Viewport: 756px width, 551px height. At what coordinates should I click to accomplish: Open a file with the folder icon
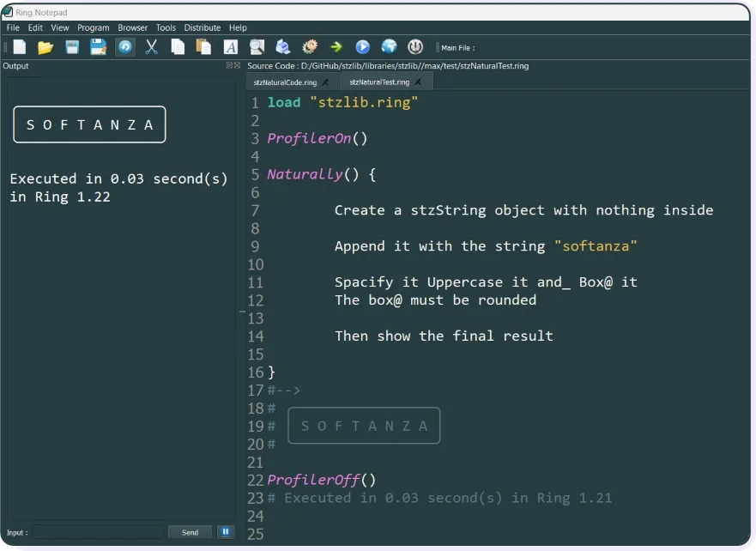pos(45,47)
